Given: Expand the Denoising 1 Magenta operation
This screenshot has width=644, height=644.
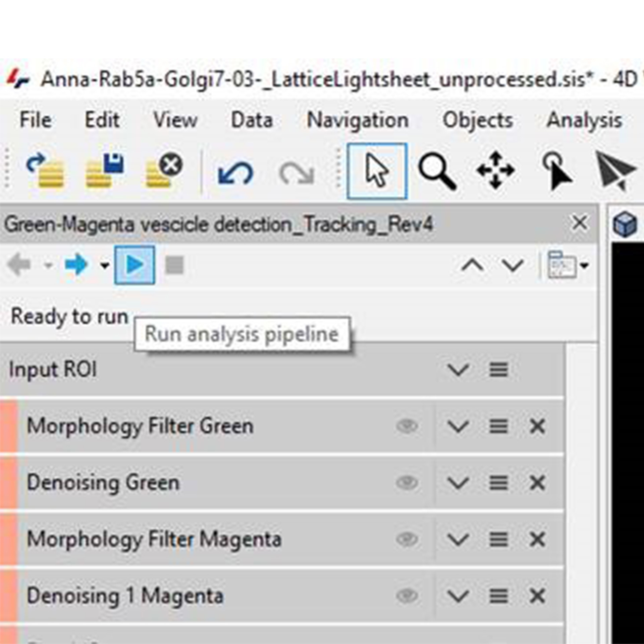Looking at the screenshot, I should pyautogui.click(x=458, y=596).
